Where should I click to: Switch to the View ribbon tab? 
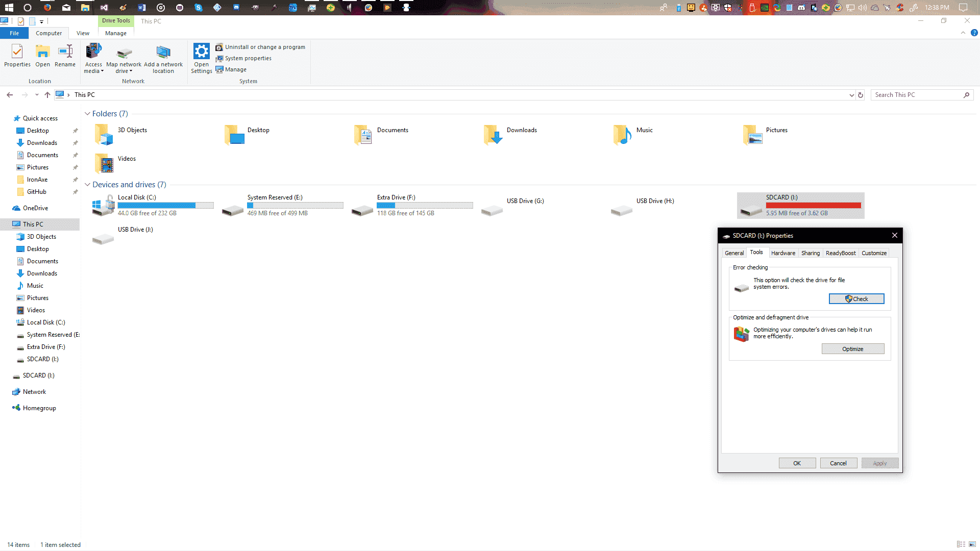pyautogui.click(x=83, y=33)
